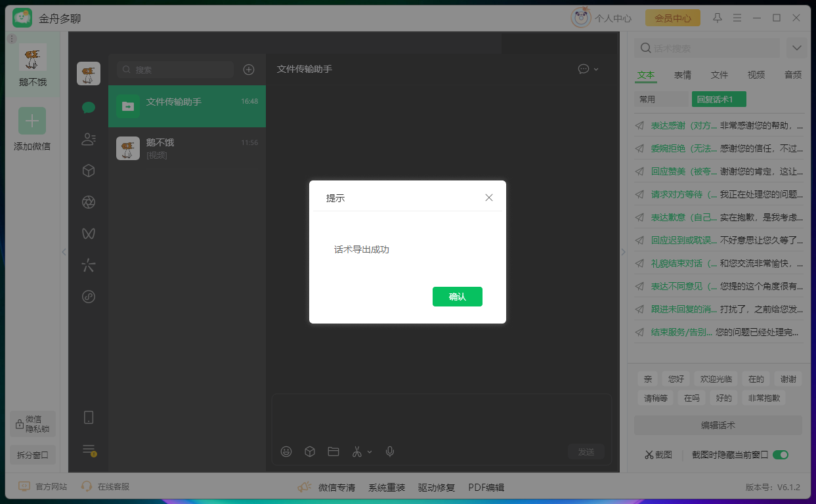Click the notification bell in title bar
Screen dimensions: 816x504
coord(717,18)
